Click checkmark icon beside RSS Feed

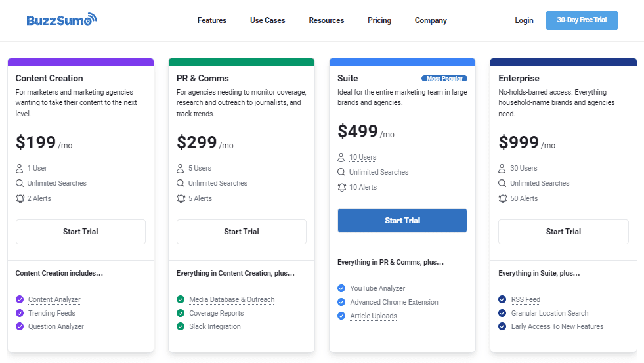coord(502,299)
